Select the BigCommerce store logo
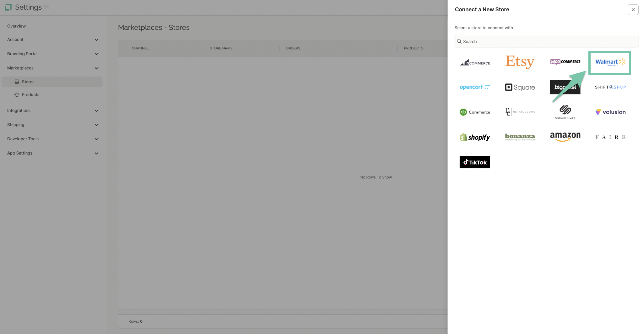The width and height of the screenshot is (644, 334). [x=475, y=62]
